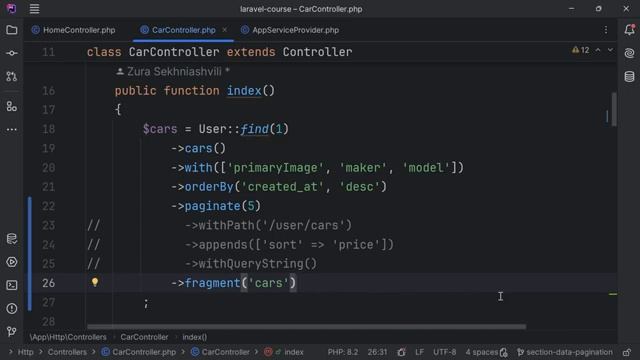Screen dimensions: 640x360
Task: Open the editor tabs options menu
Action: coord(606,30)
